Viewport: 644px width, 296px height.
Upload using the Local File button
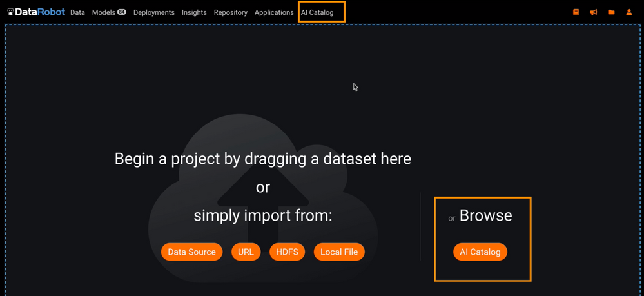[x=339, y=252]
